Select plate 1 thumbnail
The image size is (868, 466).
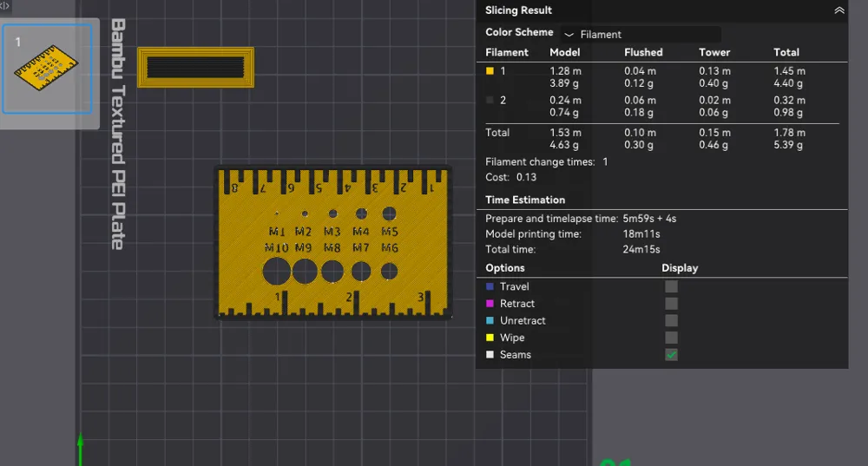click(x=47, y=69)
